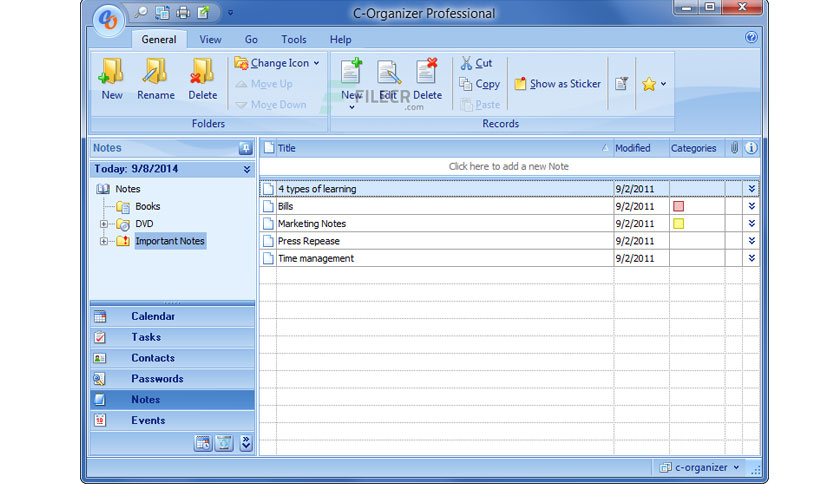
Task: Click the Notes navigation button
Action: (172, 399)
